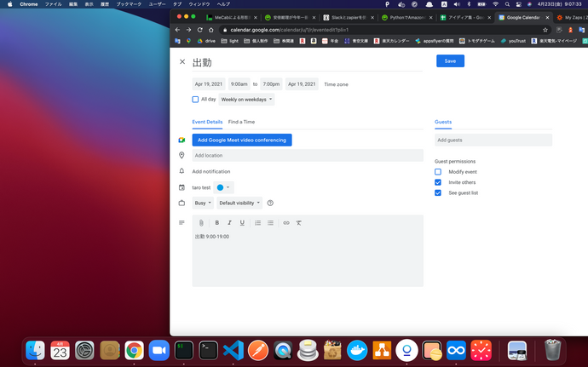Click the event title field 出勤
The width and height of the screenshot is (588, 367).
[308, 62]
